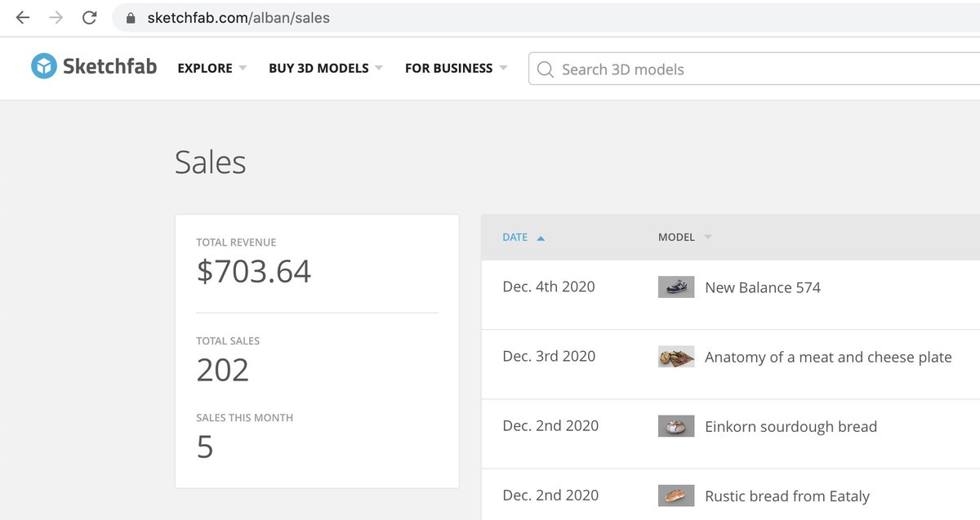Select the Dec. 4th 2020 date cell

click(x=549, y=287)
